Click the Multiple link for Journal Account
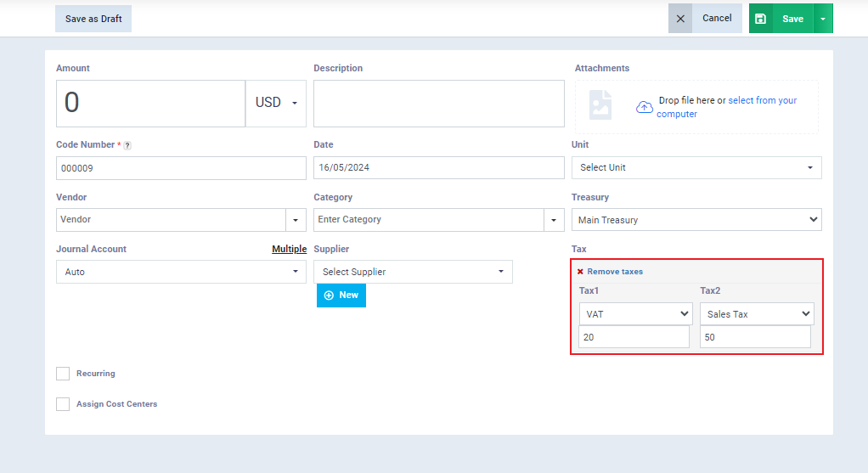 click(x=289, y=249)
